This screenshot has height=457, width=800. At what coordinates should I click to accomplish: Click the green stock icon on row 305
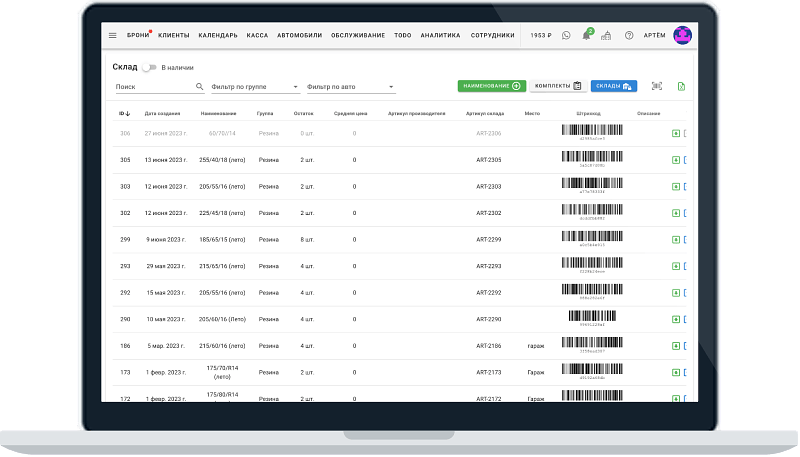point(676,160)
